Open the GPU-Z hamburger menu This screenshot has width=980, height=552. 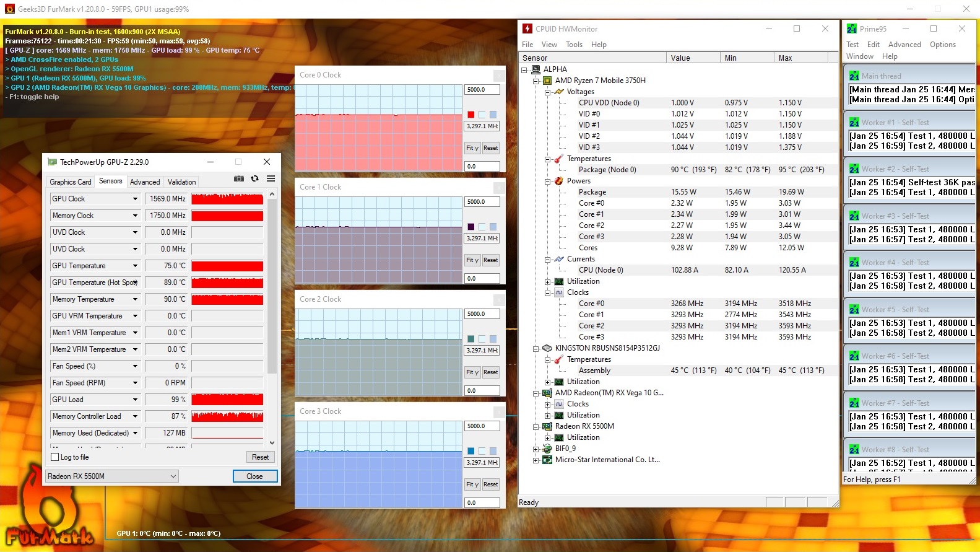point(271,178)
